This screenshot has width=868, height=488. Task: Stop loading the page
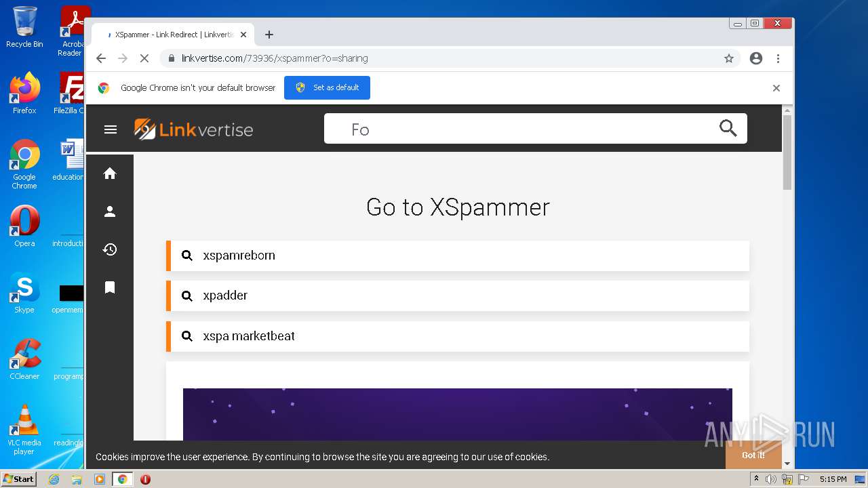[144, 58]
